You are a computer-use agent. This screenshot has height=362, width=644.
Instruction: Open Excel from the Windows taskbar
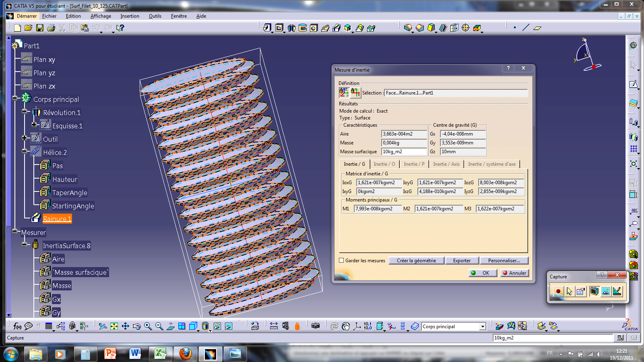[x=160, y=354]
